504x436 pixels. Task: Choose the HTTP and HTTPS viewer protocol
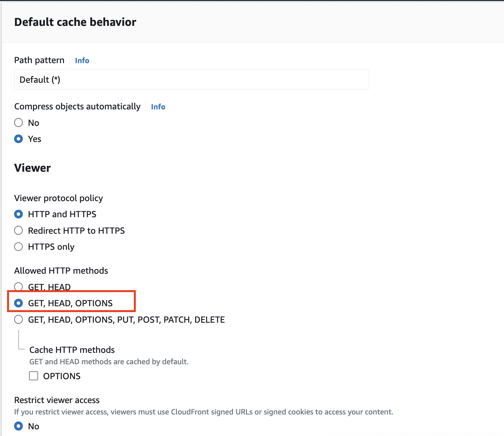[18, 214]
